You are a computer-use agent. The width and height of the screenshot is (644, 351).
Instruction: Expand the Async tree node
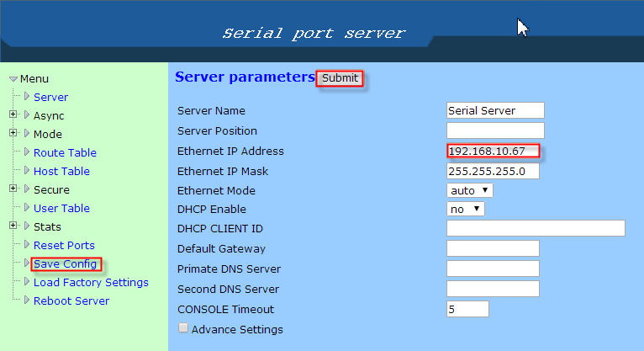coord(13,115)
